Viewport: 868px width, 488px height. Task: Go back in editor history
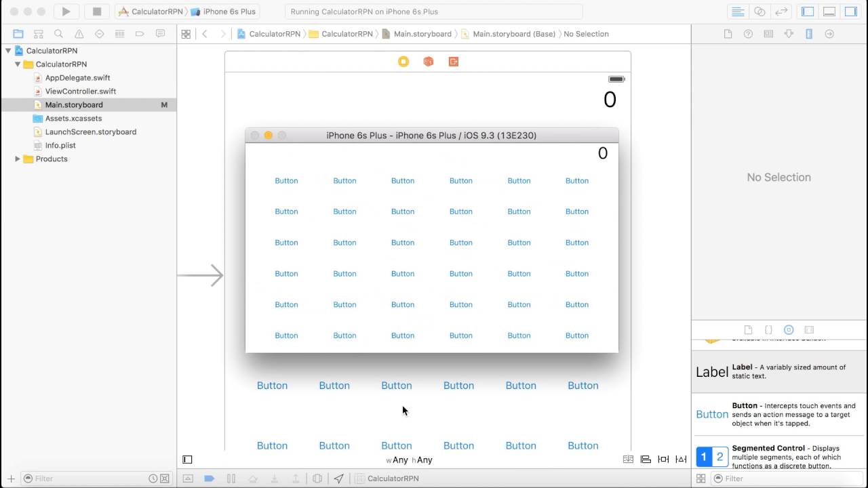(x=205, y=34)
